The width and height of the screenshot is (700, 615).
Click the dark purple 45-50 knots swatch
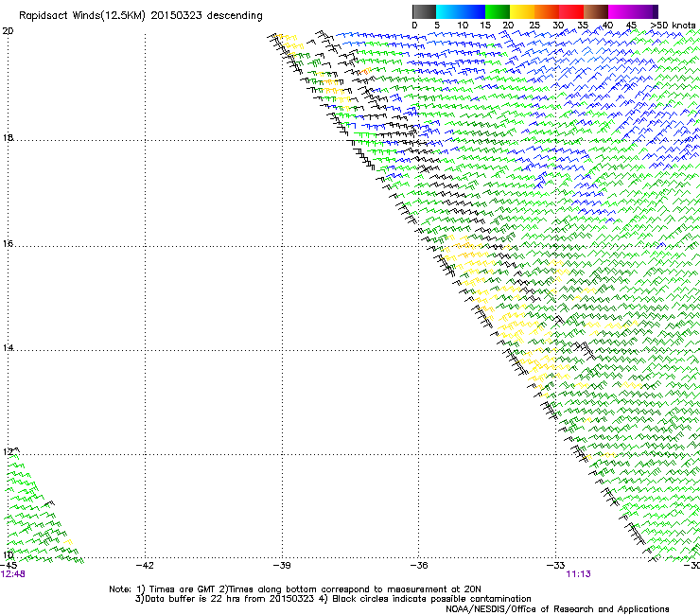point(645,11)
